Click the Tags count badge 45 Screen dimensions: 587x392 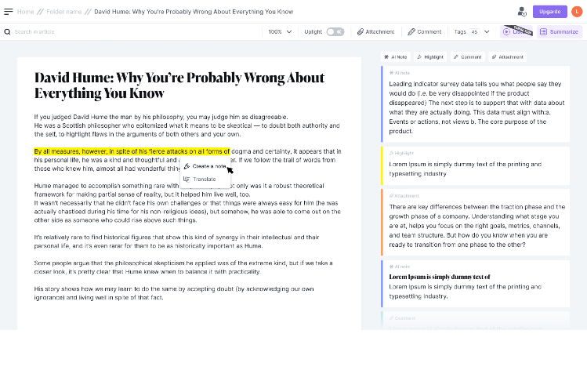pos(474,32)
